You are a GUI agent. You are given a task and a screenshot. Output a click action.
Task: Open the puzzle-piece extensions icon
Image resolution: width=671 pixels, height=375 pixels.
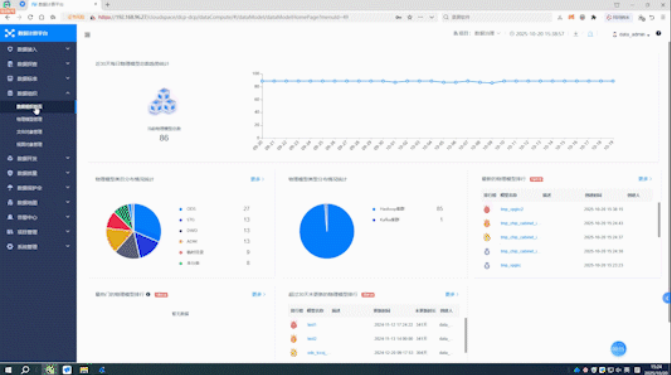pos(594,17)
